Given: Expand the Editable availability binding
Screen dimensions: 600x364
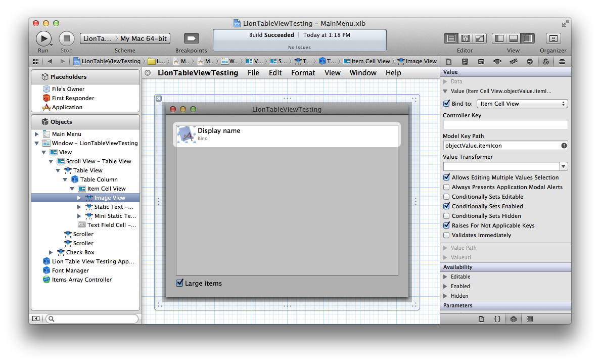Looking at the screenshot, I should click(x=445, y=277).
